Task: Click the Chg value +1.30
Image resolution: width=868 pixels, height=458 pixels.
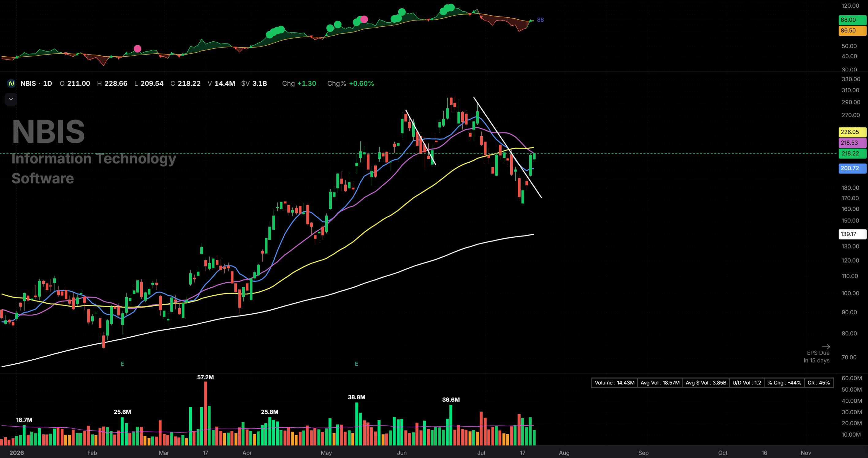Action: (307, 84)
